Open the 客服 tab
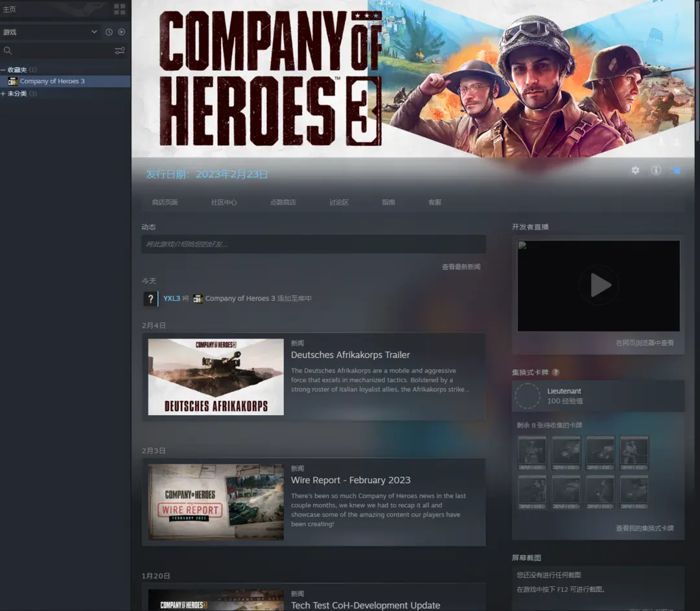 435,202
